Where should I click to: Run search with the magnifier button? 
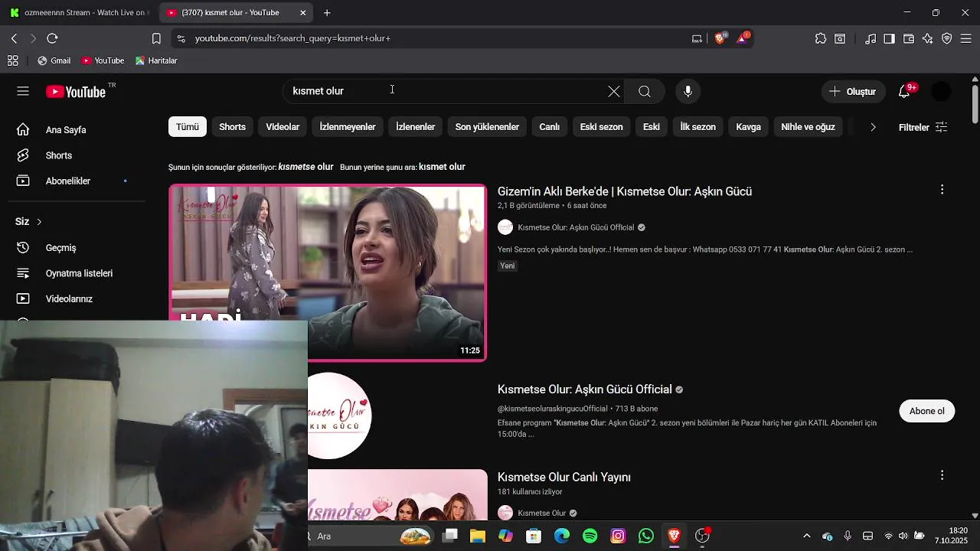click(x=645, y=91)
